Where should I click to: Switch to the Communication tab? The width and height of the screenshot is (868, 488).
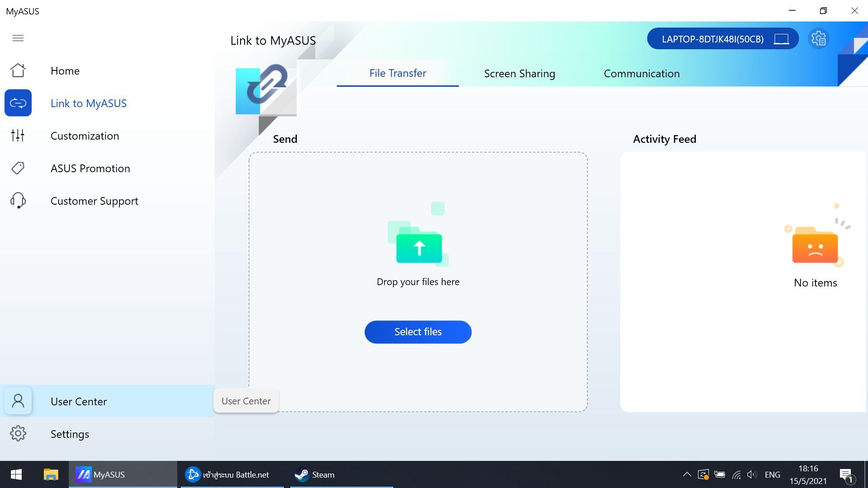[x=642, y=74]
